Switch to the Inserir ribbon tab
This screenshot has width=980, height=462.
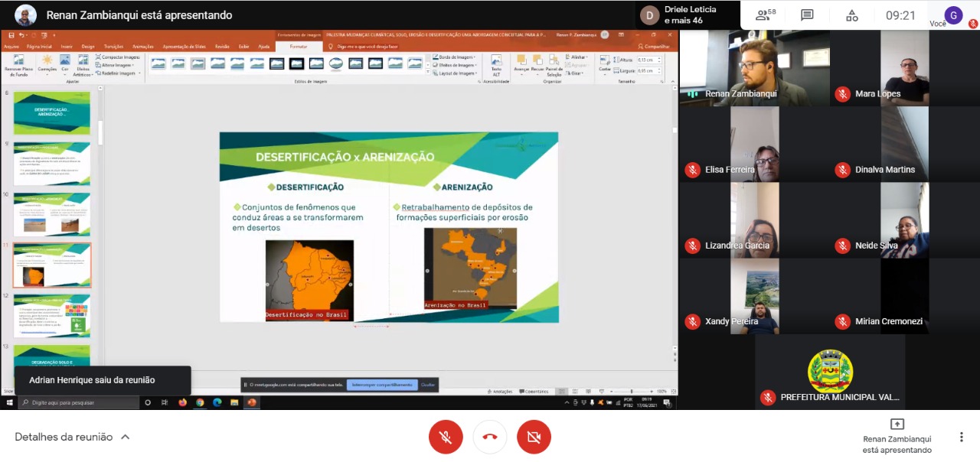click(67, 46)
